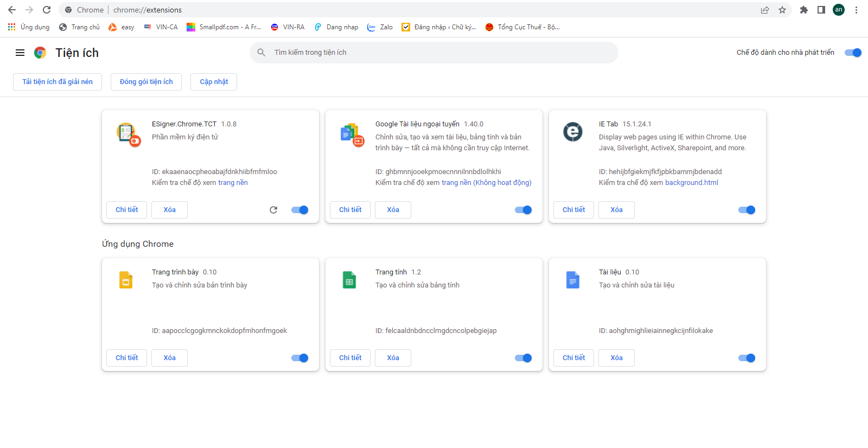Click the Trang tính app icon
The image size is (868, 448).
(349, 280)
